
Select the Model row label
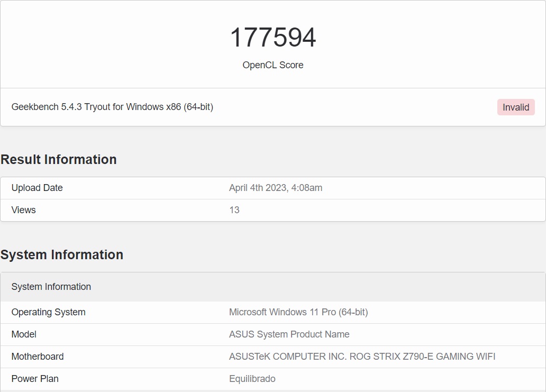pos(24,334)
